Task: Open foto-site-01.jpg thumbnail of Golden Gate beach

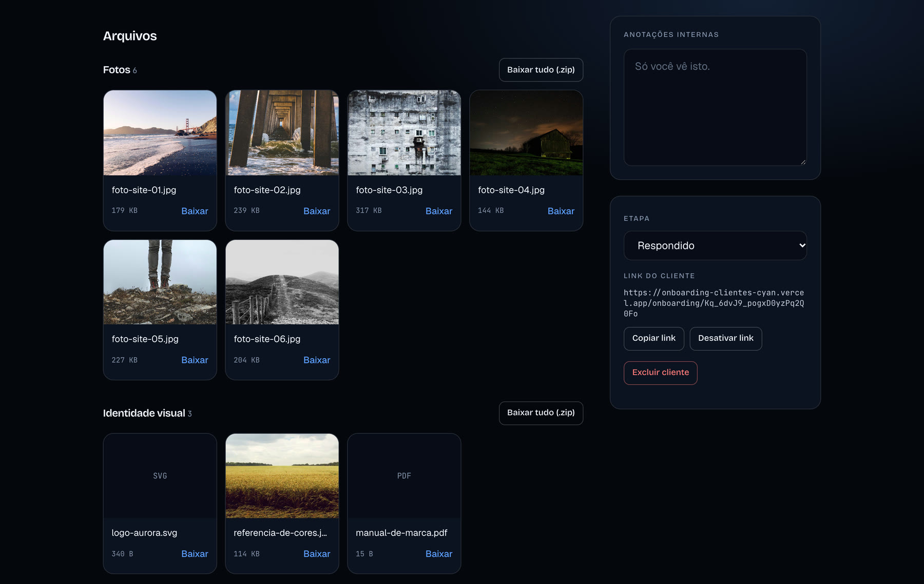Action: click(160, 133)
